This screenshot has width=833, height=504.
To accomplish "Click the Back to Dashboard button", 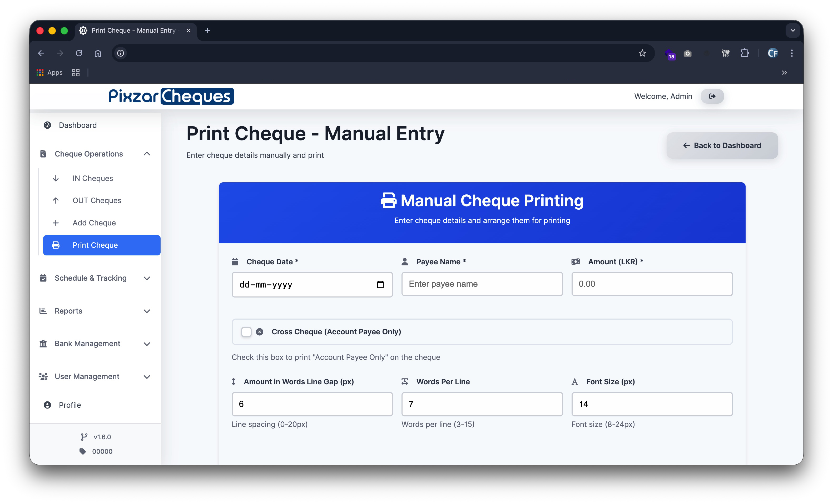I will [722, 145].
